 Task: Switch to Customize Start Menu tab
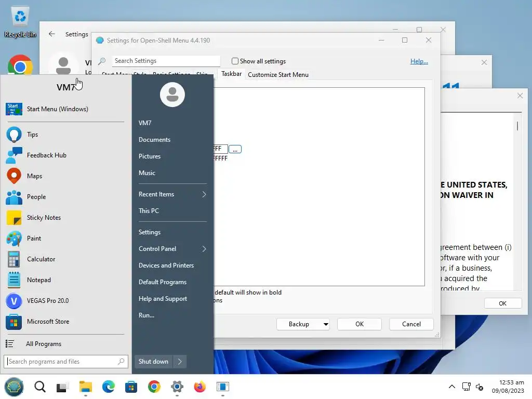pyautogui.click(x=278, y=75)
